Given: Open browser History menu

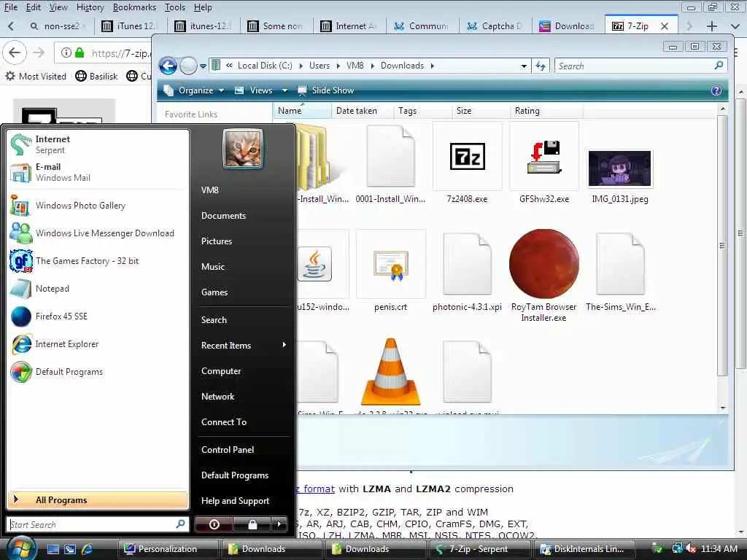Looking at the screenshot, I should pyautogui.click(x=90, y=7).
